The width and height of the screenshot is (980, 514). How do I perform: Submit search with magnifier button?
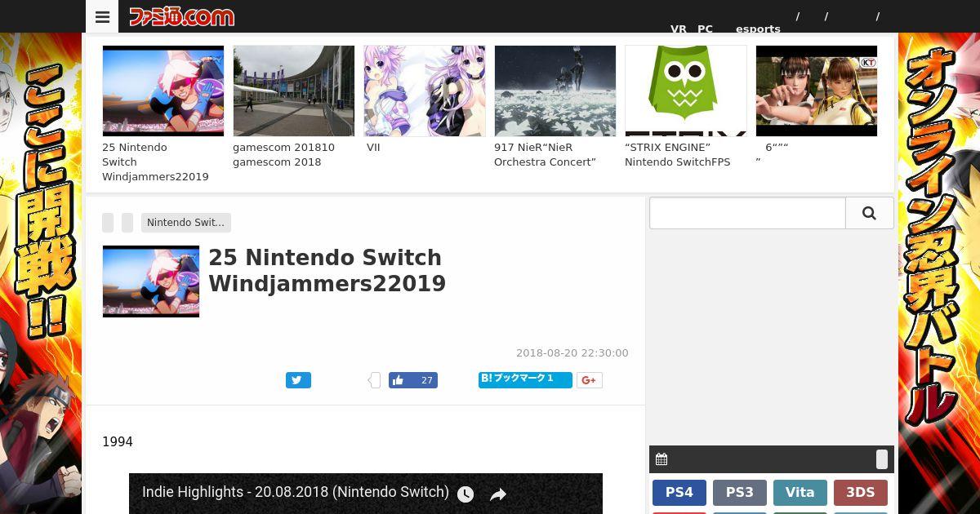[869, 213]
